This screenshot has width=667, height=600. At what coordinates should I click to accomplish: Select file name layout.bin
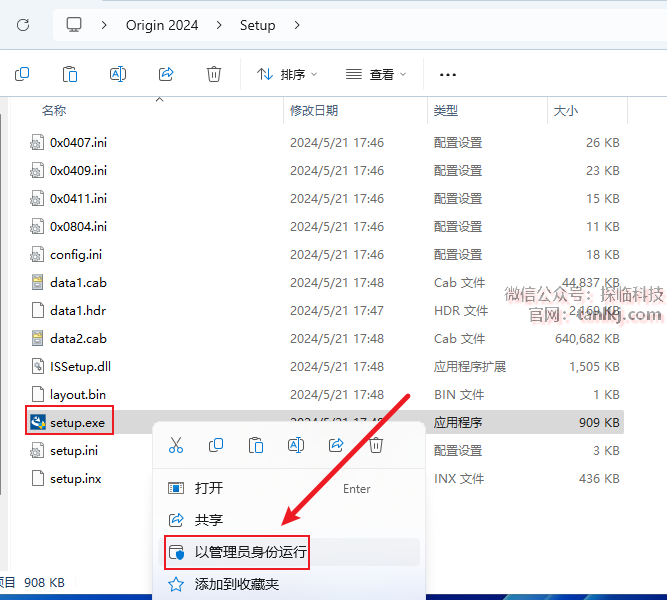(x=78, y=394)
